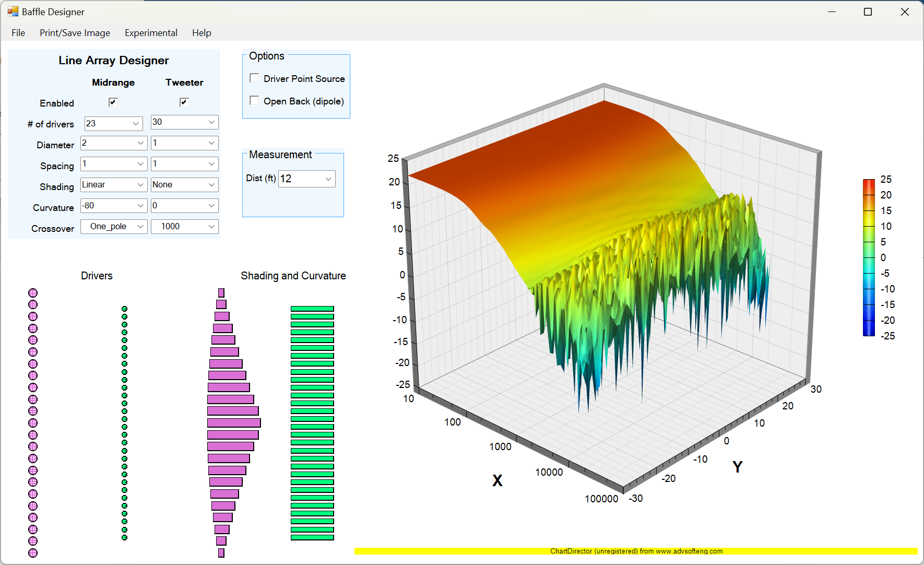Click the ChartDirector advsofteng.com notice
Screen dimensions: 924x565
(x=636, y=551)
